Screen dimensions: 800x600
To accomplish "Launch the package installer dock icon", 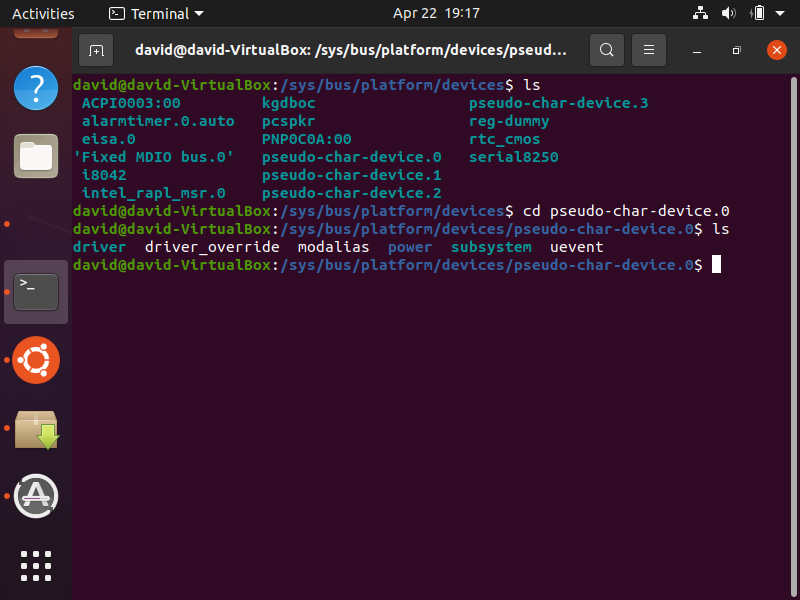I will click(x=36, y=428).
